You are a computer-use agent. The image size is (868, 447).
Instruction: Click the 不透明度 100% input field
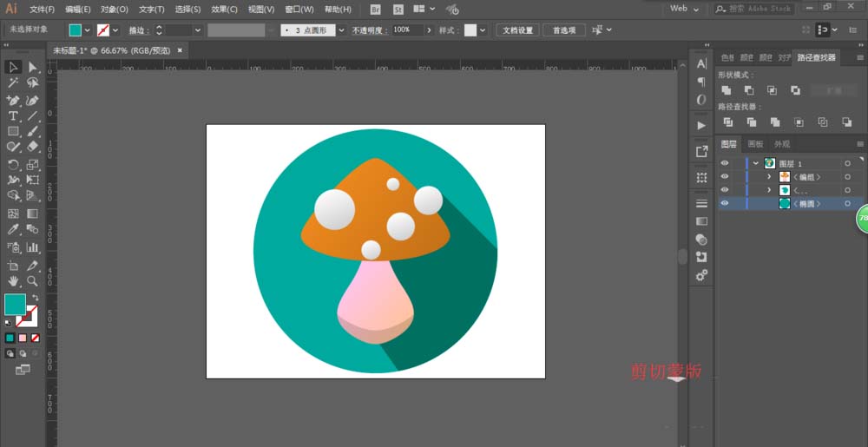pyautogui.click(x=406, y=30)
